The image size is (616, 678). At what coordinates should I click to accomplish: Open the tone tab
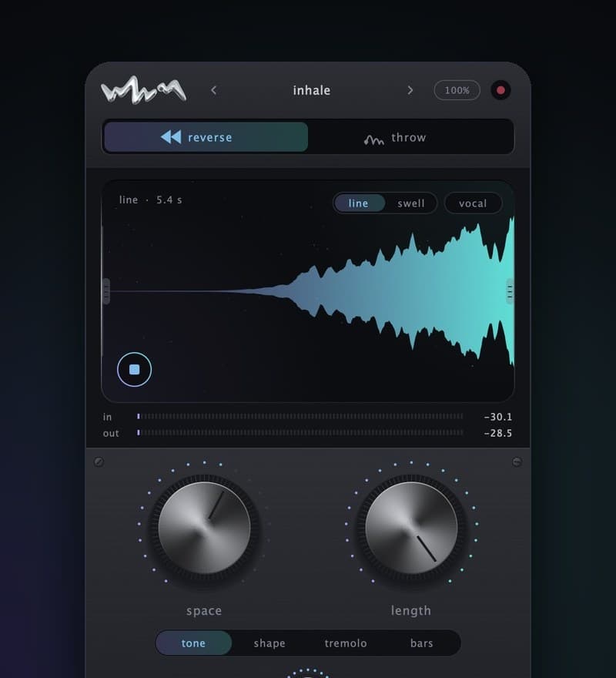click(x=193, y=643)
